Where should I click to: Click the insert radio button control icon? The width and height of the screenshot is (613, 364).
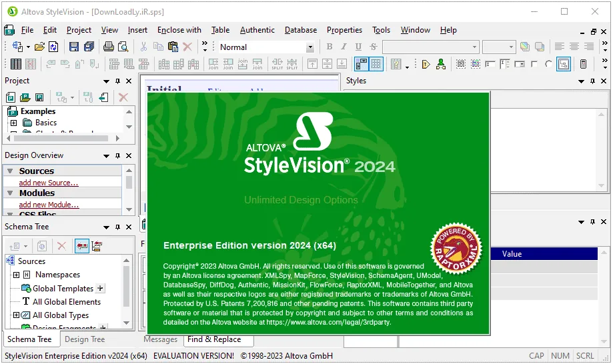coord(548,64)
